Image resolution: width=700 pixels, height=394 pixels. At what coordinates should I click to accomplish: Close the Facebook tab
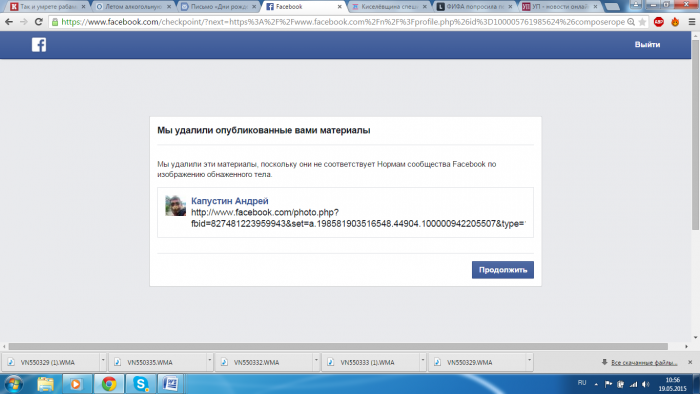339,7
